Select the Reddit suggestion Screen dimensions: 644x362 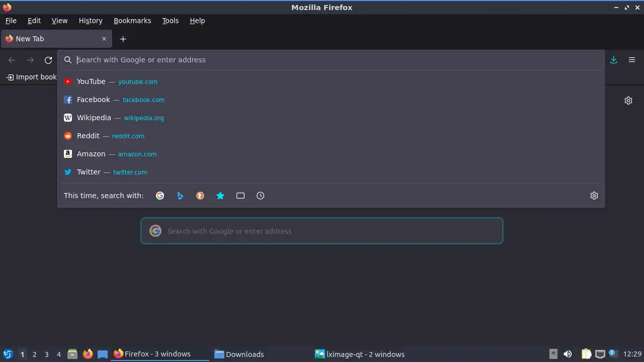[x=331, y=136]
